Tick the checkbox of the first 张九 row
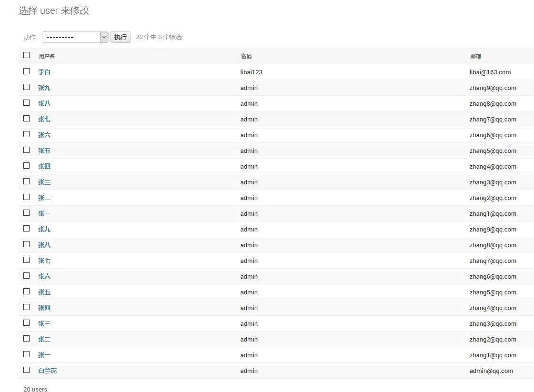Image resolution: width=534 pixels, height=392 pixels. tap(26, 87)
